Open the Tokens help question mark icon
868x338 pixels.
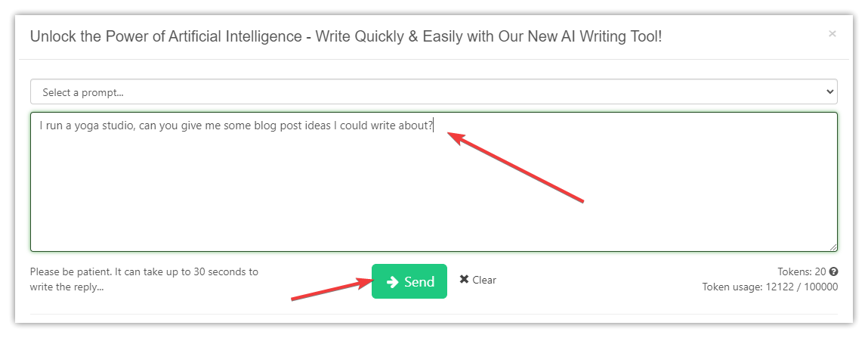[833, 271]
